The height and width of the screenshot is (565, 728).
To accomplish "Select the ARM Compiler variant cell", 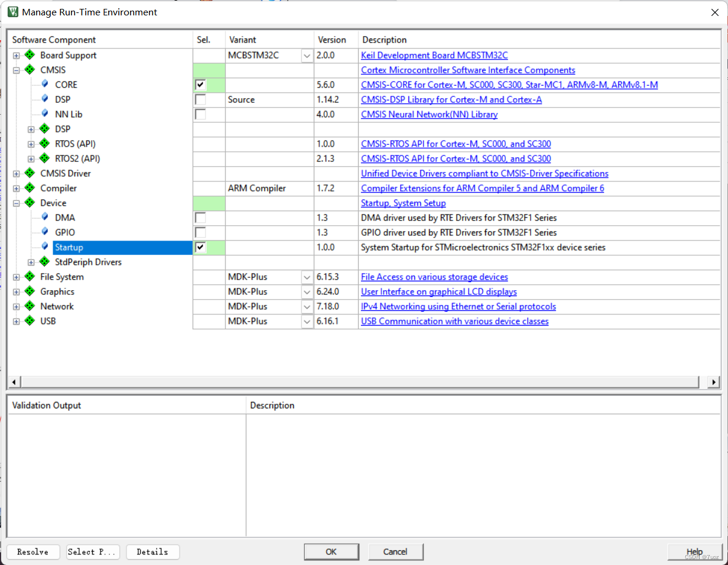I will point(269,189).
